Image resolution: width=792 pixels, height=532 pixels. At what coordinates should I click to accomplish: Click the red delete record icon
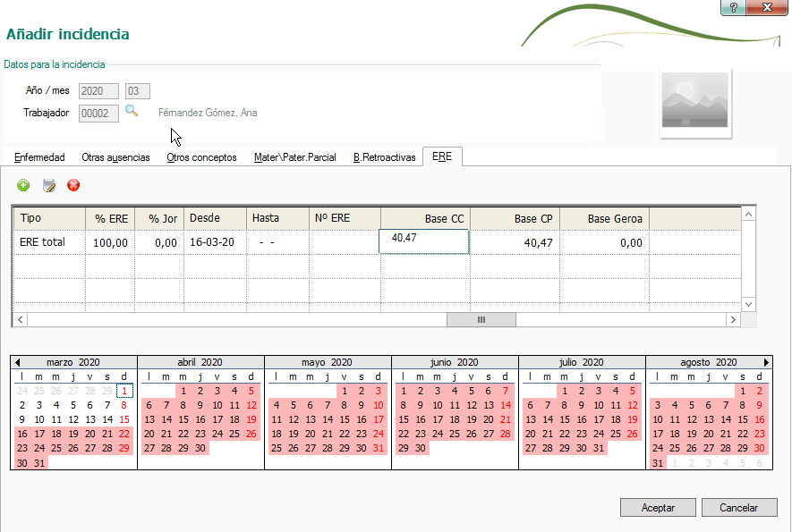tap(73, 185)
